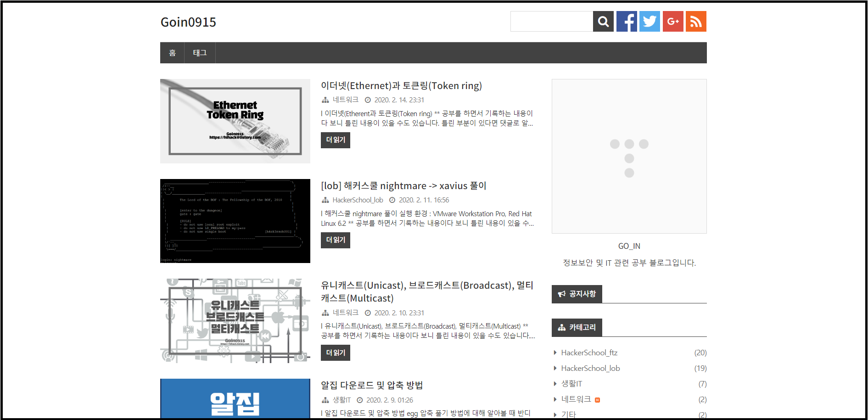Click the sitemap icon before the Unicast post's 네트워크
Viewport: 868px width, 420px height.
tap(325, 313)
